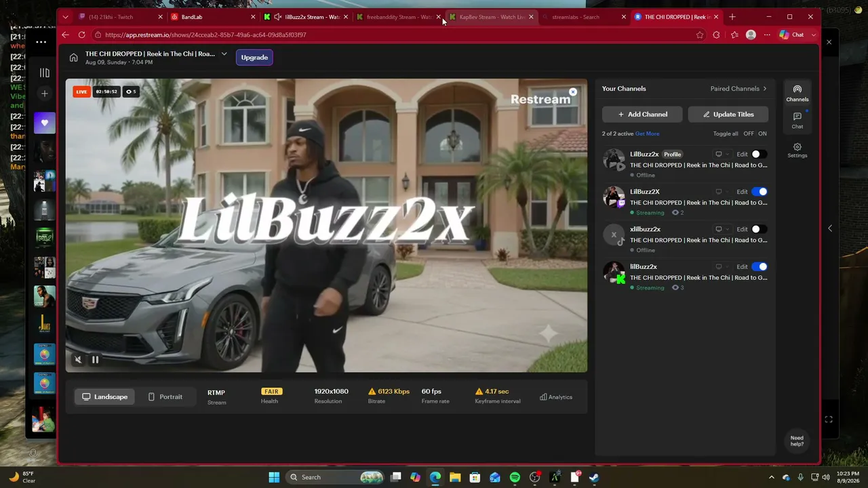This screenshot has width=868, height=488.
Task: Open stream Analytics
Action: (556, 397)
